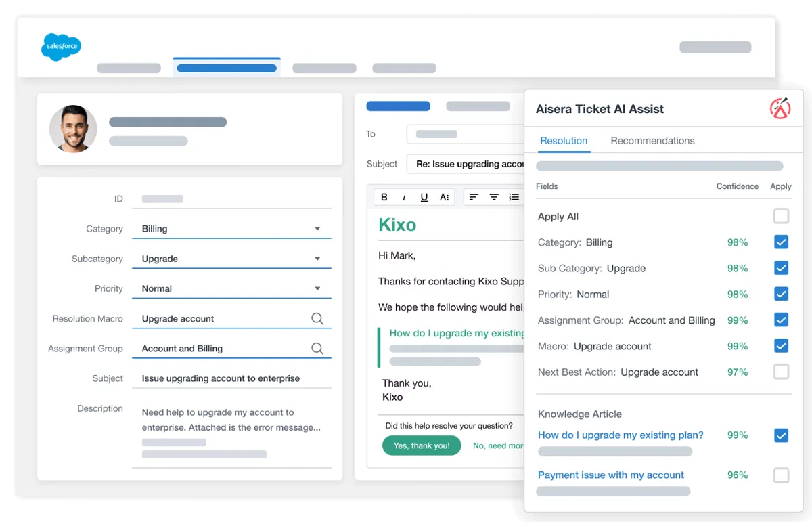This screenshot has width=812, height=522.
Task: Uncheck Macro: Upgrade account checkbox
Action: tap(781, 346)
